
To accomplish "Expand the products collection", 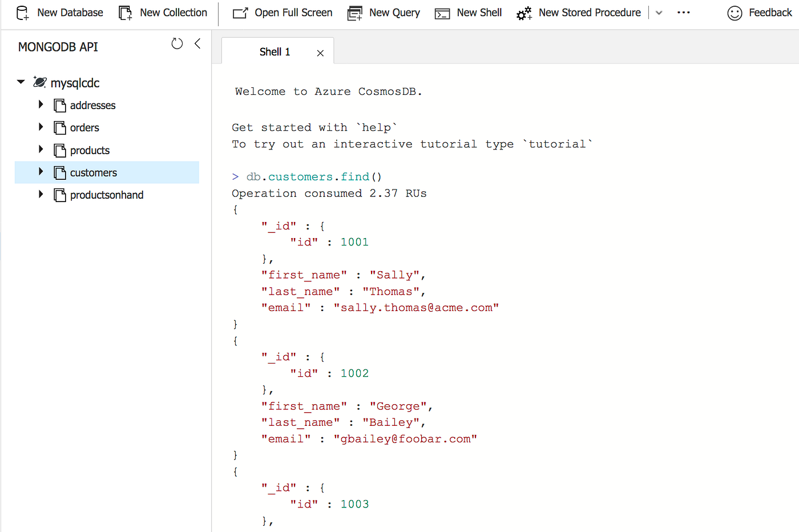I will 41,150.
